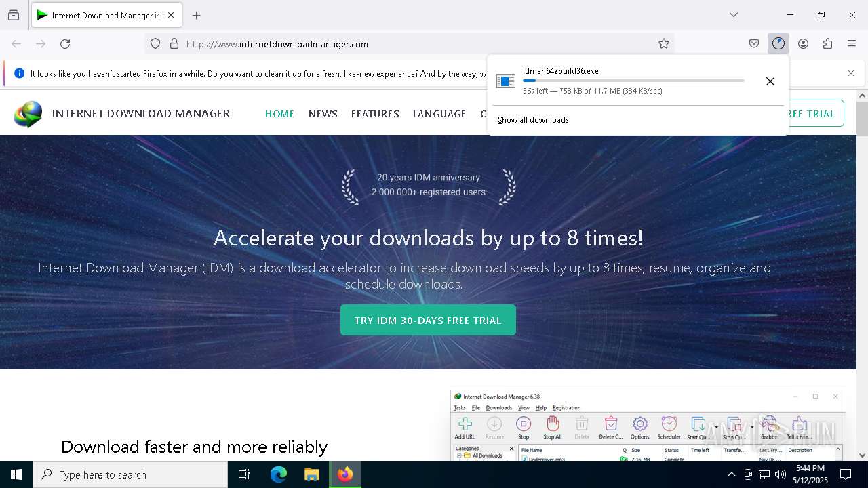Screen dimensions: 868x488
Task: Click 'Download faster and more reliably' heading
Action: (194, 447)
